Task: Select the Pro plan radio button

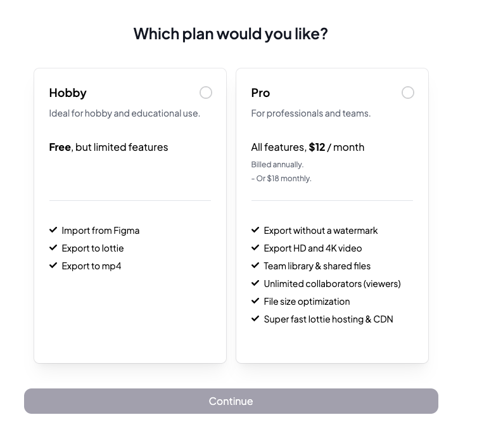Action: 408,93
